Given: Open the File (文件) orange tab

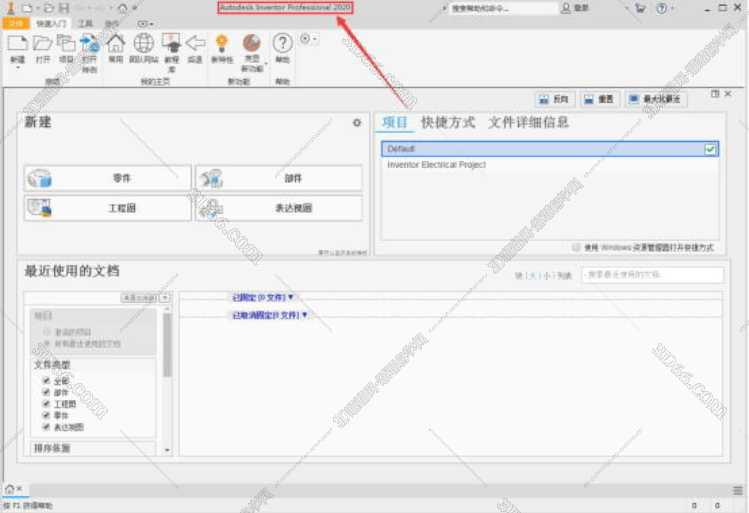Looking at the screenshot, I should tap(16, 23).
